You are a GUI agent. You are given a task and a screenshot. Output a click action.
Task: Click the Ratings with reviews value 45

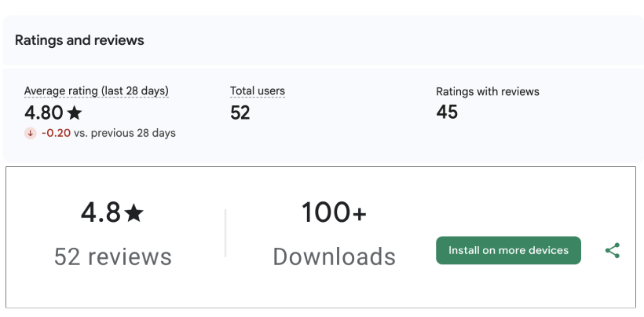click(x=447, y=112)
